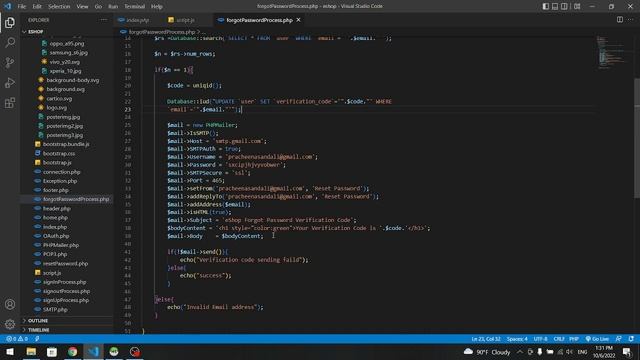640x360 pixels.
Task: Open bootstrap.bundle.js in the explorer
Action: 67,144
